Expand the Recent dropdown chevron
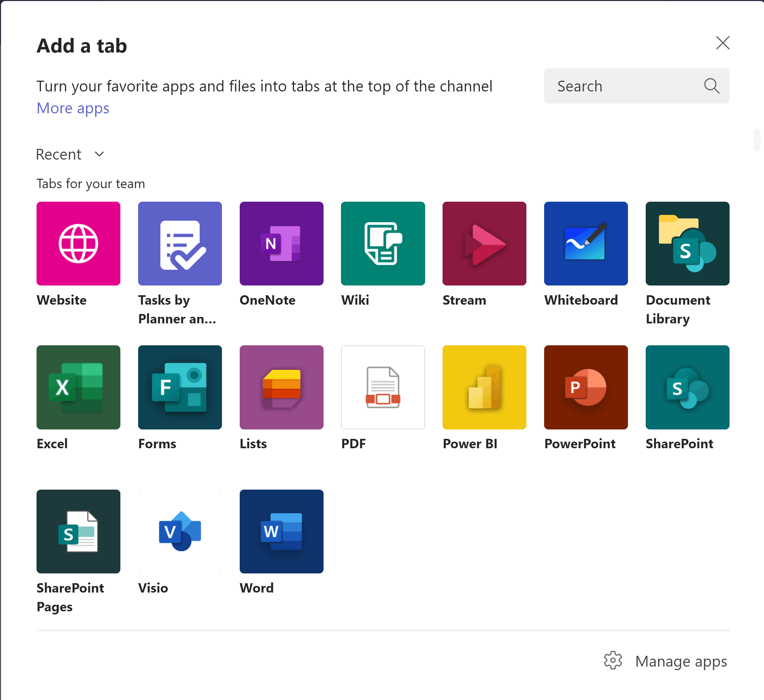This screenshot has height=700, width=764. pos(99,154)
